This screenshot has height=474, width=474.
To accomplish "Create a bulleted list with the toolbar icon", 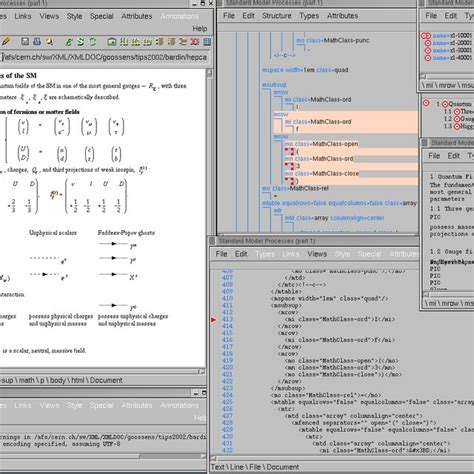I will 159,42.
